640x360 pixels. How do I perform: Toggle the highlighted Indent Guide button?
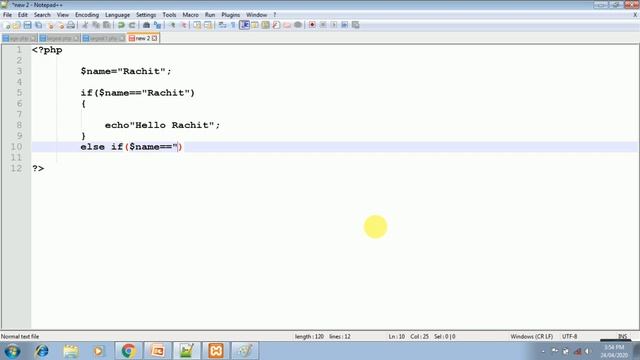(244, 25)
